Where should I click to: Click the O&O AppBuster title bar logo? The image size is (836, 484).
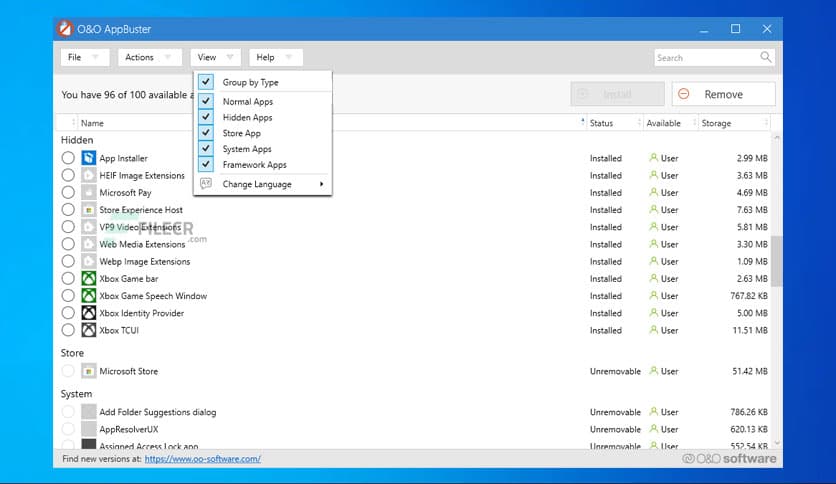point(65,29)
